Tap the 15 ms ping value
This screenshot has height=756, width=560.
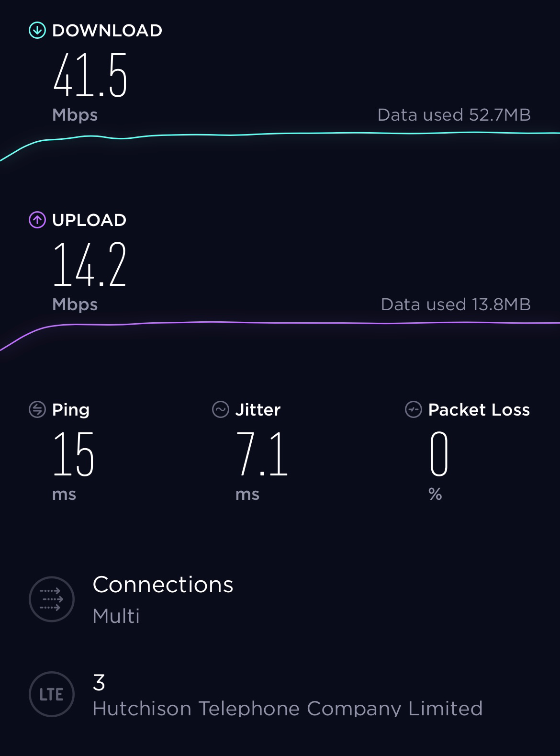pos(73,454)
